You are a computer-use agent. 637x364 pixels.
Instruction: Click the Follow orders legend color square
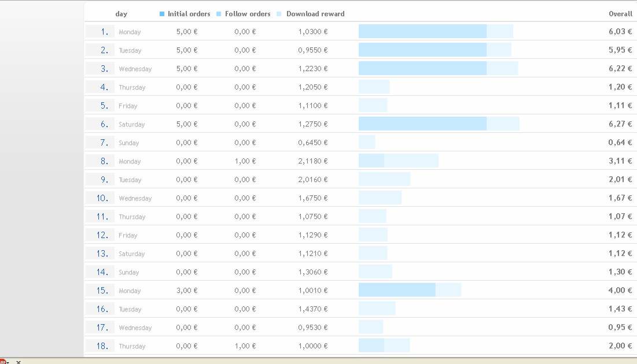coord(219,14)
